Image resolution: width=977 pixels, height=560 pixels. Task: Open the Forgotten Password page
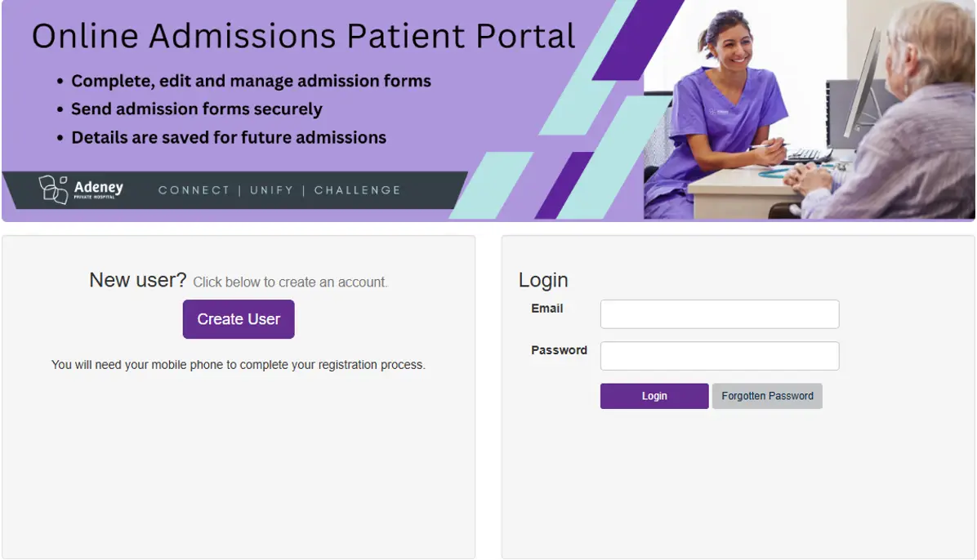click(x=766, y=396)
